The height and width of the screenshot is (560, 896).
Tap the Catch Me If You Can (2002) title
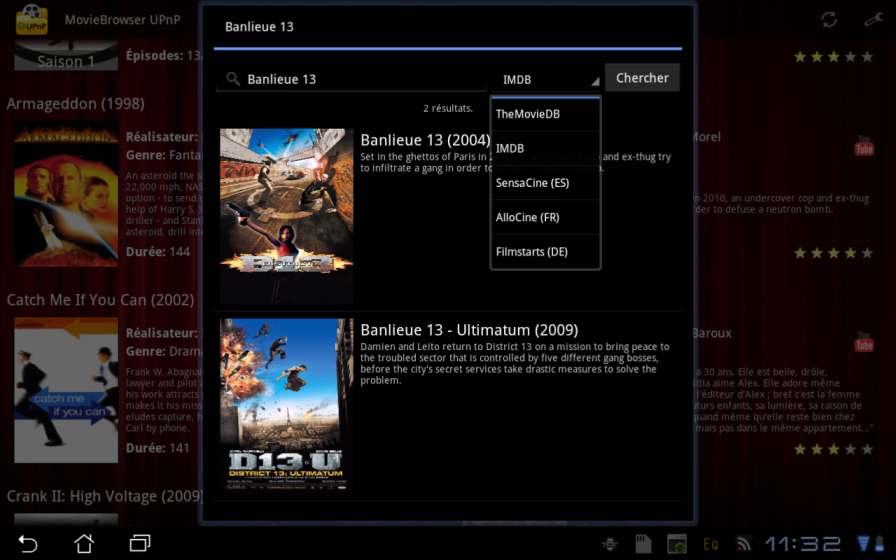coord(101,300)
